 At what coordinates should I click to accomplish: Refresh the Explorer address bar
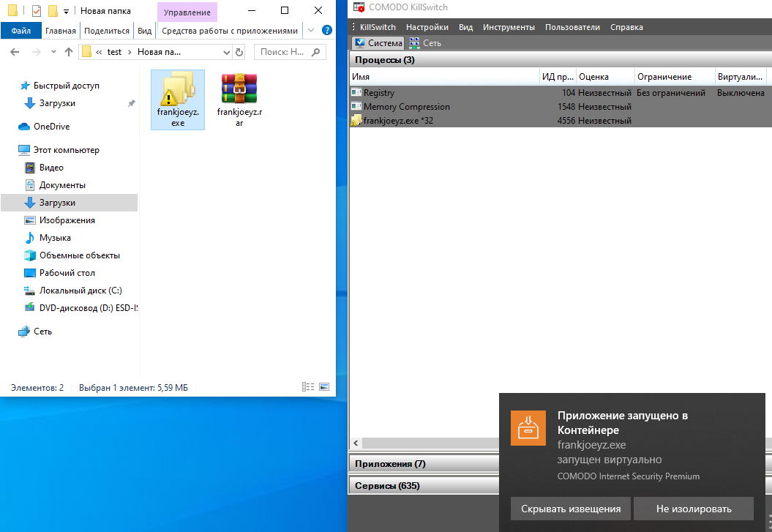[x=239, y=52]
